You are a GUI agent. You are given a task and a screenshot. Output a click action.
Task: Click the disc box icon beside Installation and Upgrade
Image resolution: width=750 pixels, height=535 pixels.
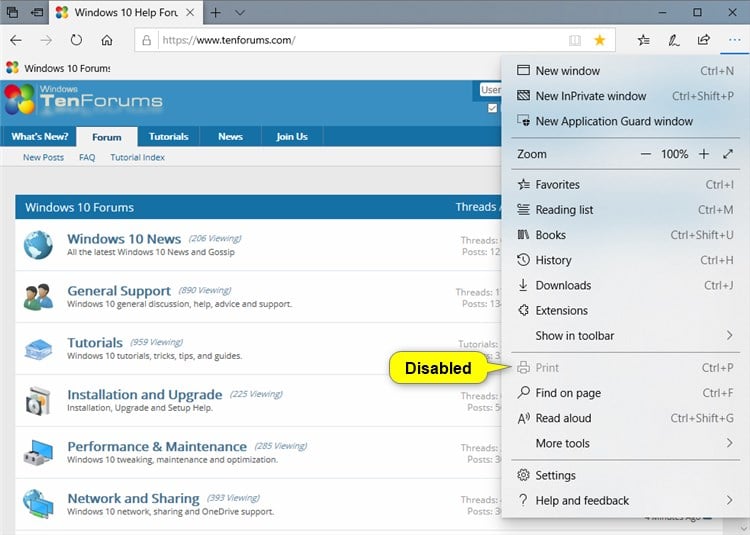[38, 401]
